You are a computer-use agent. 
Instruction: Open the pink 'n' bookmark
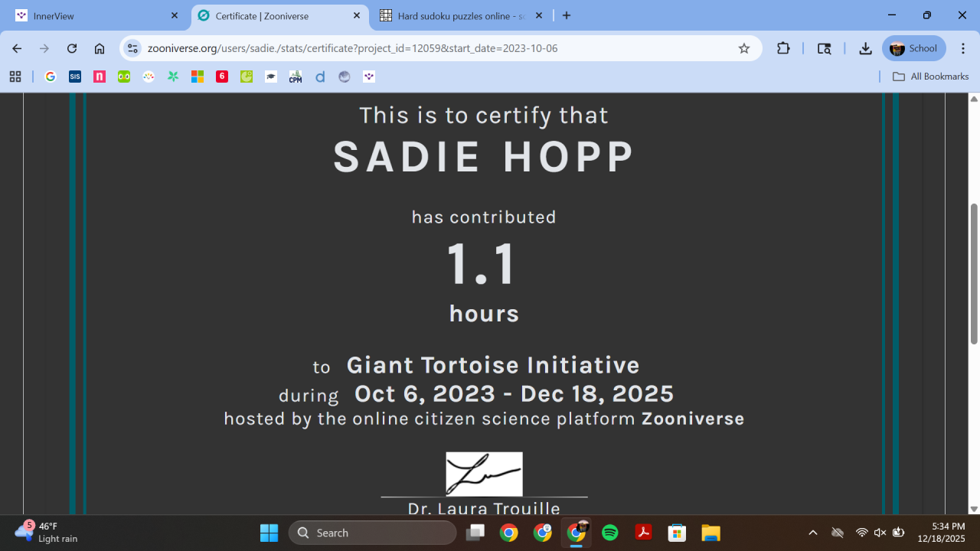click(100, 77)
